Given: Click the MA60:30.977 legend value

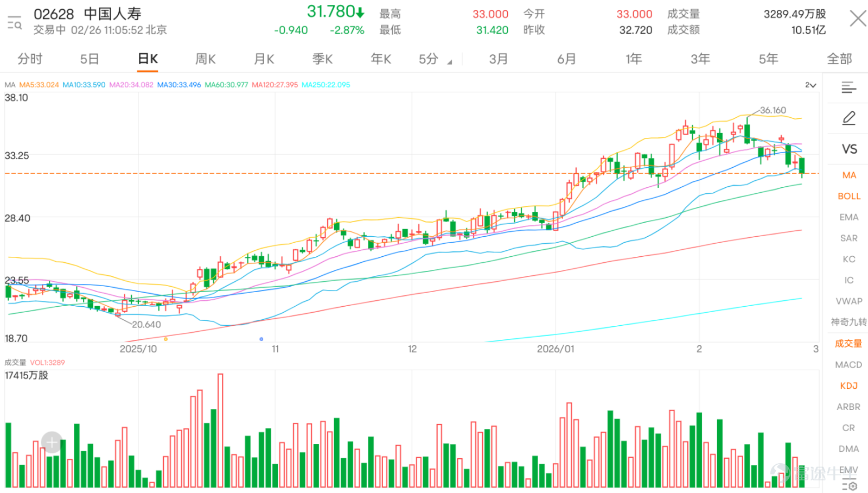Looking at the screenshot, I should (x=226, y=85).
